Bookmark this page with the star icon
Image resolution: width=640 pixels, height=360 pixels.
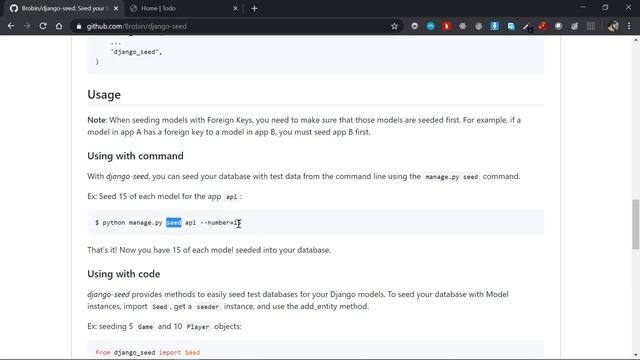pyautogui.click(x=394, y=26)
